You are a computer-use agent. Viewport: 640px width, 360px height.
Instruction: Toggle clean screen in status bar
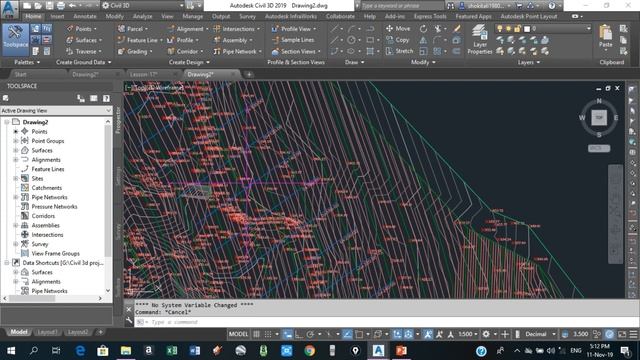[x=622, y=334]
